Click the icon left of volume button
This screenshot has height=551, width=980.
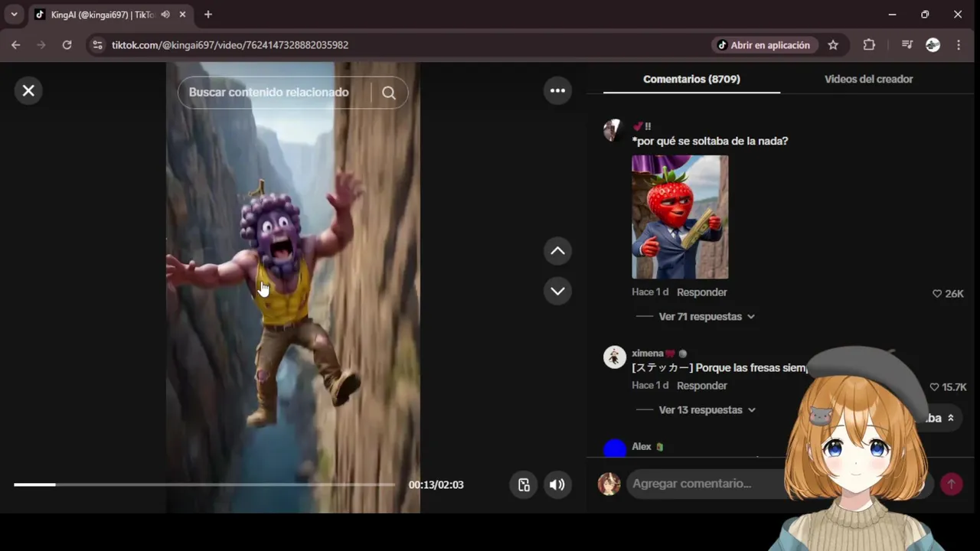coord(524,484)
